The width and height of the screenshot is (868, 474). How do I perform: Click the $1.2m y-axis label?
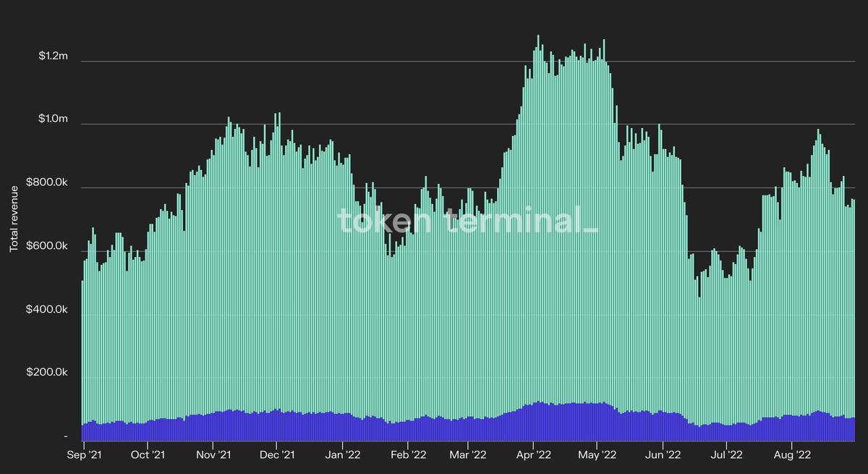coord(54,56)
